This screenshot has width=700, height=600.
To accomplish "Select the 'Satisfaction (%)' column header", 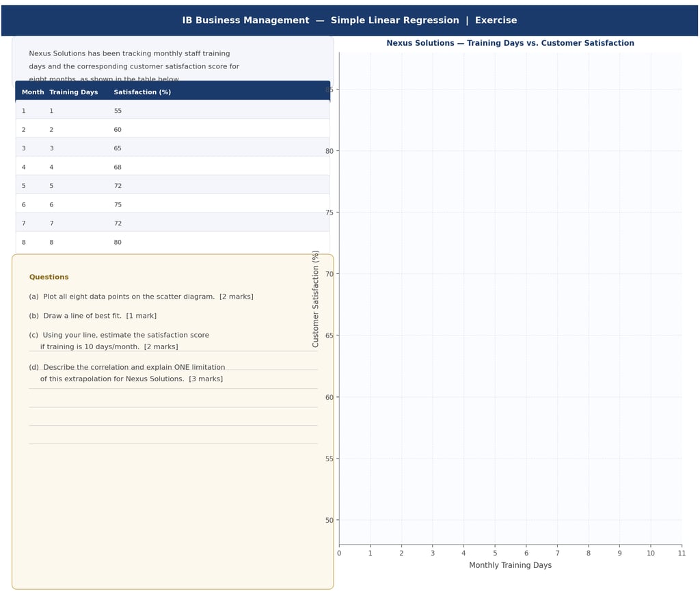I will [142, 92].
